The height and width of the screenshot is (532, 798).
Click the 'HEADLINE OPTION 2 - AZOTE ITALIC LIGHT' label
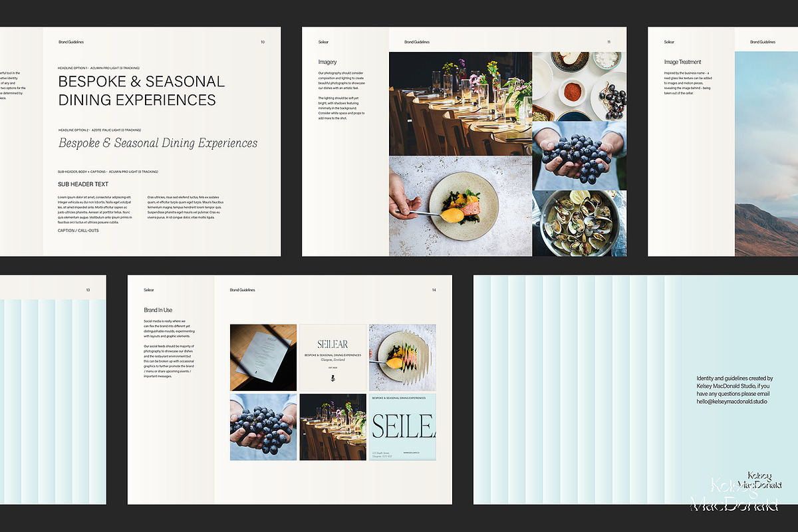(x=100, y=130)
